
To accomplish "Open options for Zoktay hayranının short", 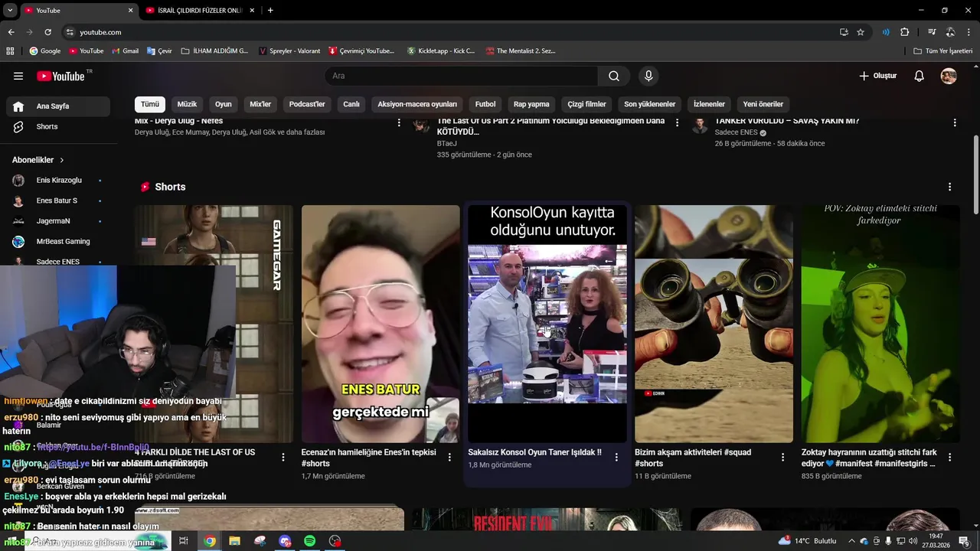I will coord(949,457).
